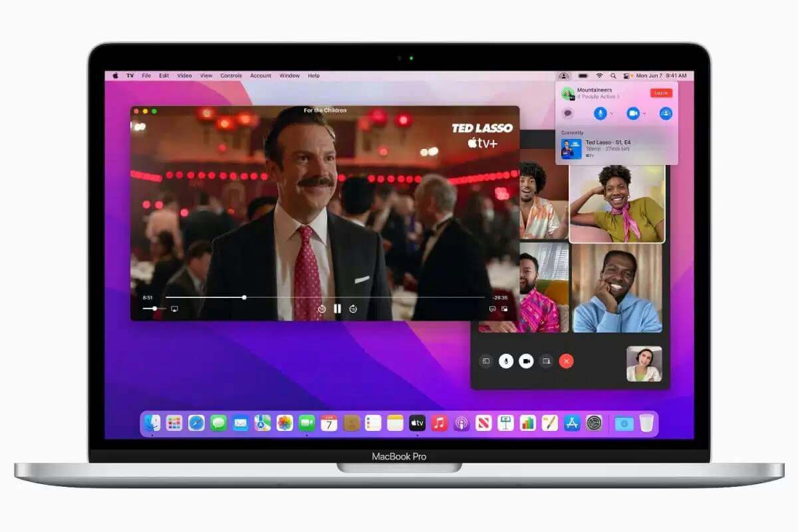Open Safari from the Dock

pyautogui.click(x=196, y=422)
